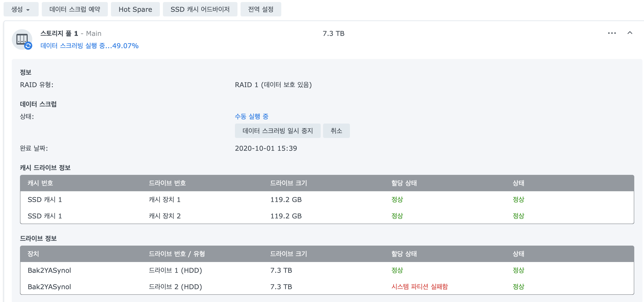
Task: Open the 생성 dropdown button
Action: [x=21, y=9]
